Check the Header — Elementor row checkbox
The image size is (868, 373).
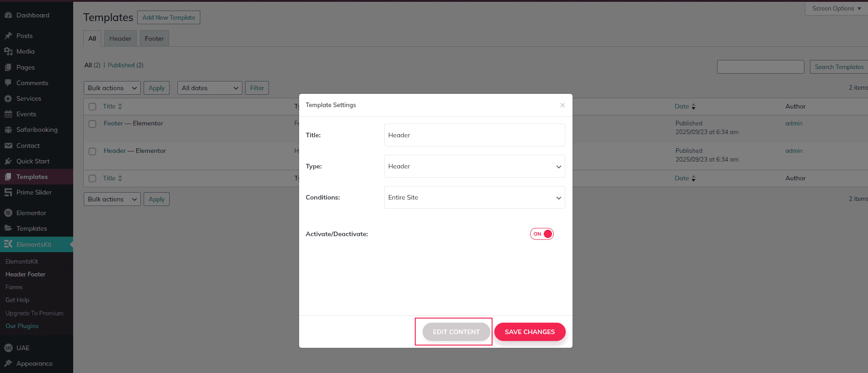point(92,151)
